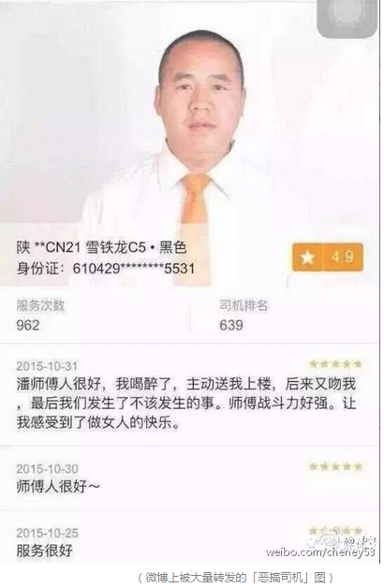This screenshot has width=384, height=588.
Task: Tap the star rating of the 2015-10-30 review
Action: coord(335,466)
